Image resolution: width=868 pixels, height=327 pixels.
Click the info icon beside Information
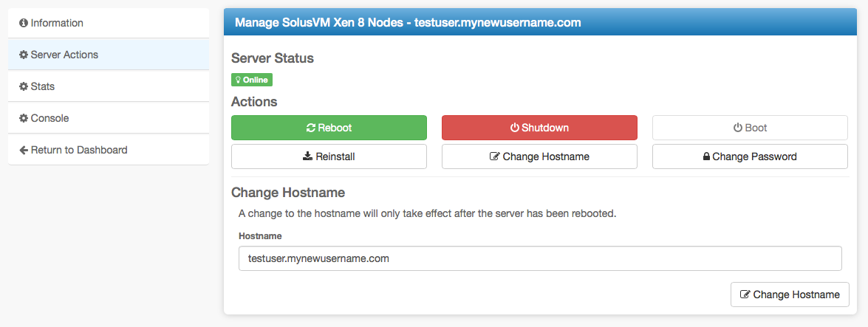click(24, 24)
